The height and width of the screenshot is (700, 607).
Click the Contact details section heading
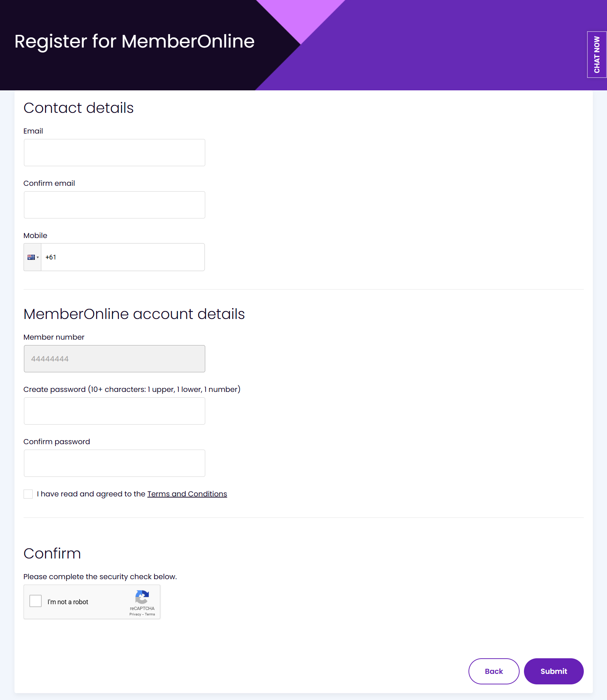click(79, 108)
